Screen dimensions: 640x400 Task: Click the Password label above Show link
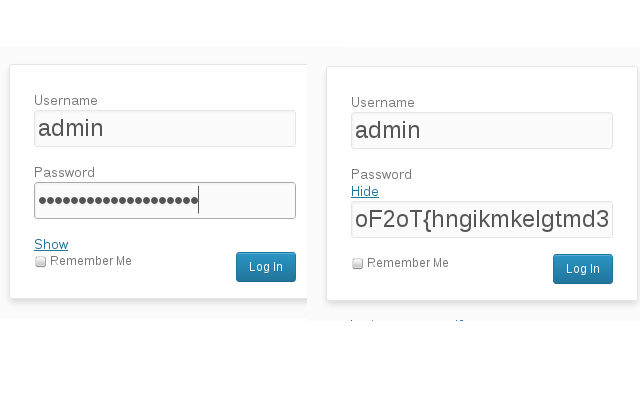click(64, 172)
